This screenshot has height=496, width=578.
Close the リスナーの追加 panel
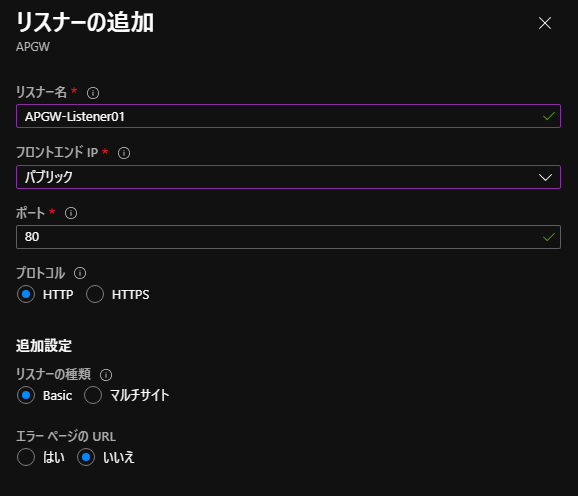[x=545, y=23]
